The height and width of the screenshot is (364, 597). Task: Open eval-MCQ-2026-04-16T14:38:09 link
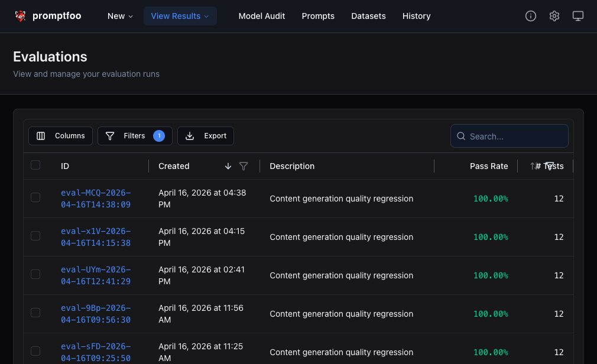[96, 199]
